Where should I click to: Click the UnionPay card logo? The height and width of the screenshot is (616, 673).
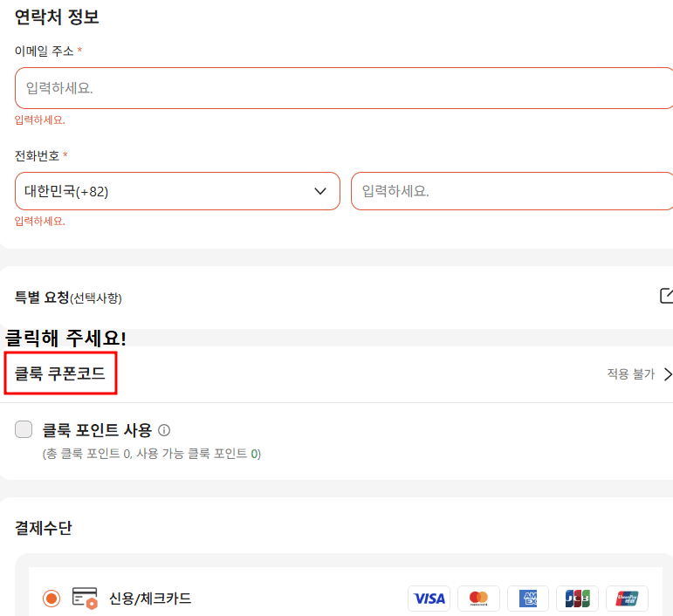[x=627, y=598]
